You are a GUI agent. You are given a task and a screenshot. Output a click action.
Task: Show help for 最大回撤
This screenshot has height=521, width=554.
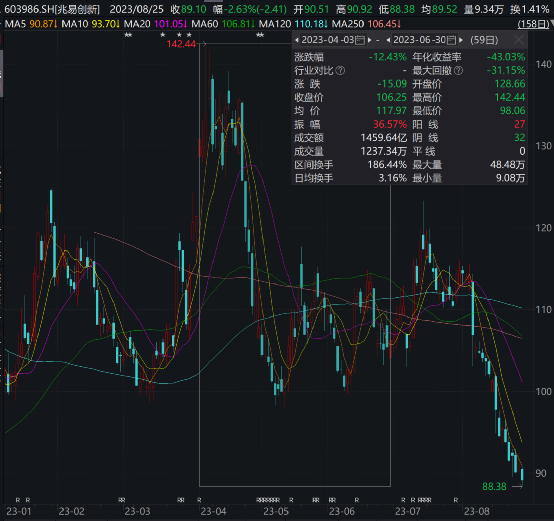point(458,71)
